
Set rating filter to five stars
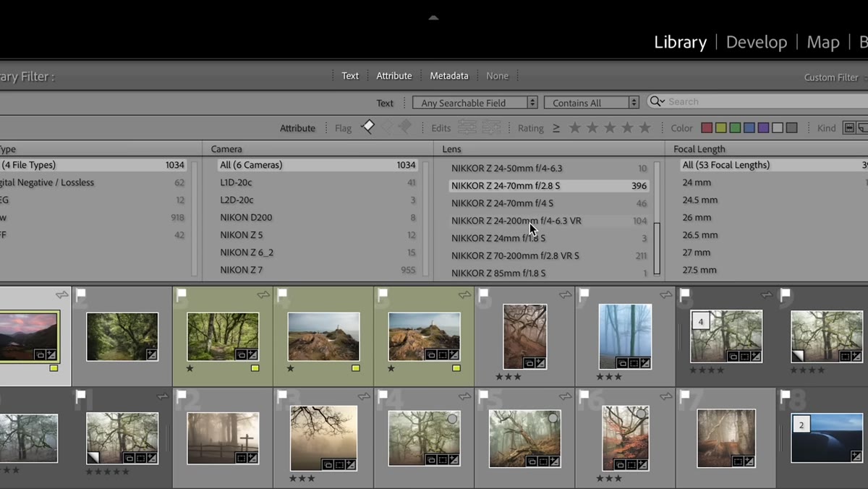644,128
